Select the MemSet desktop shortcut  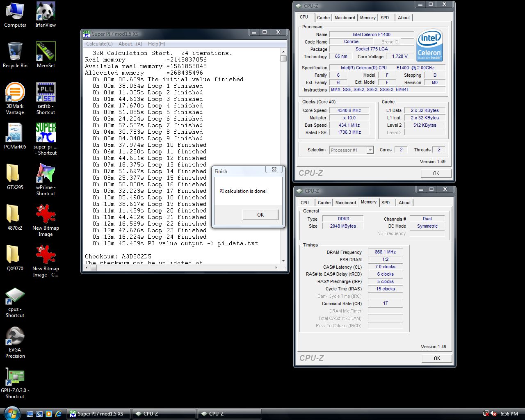[x=46, y=55]
